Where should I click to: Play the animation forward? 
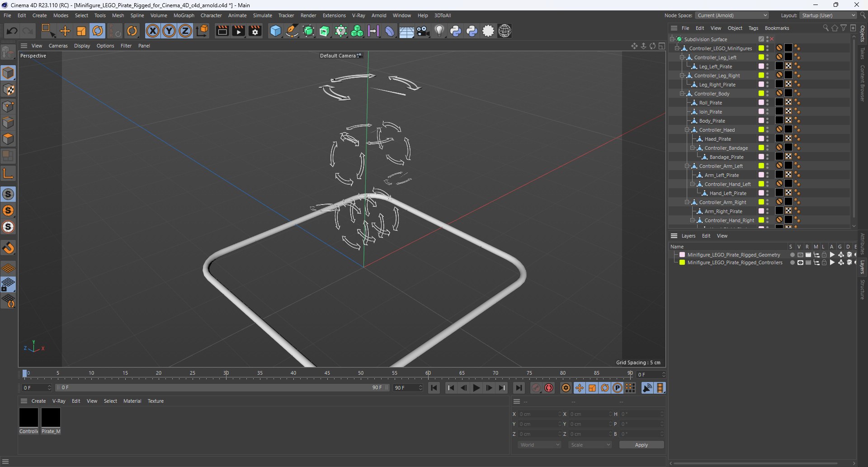coord(476,388)
